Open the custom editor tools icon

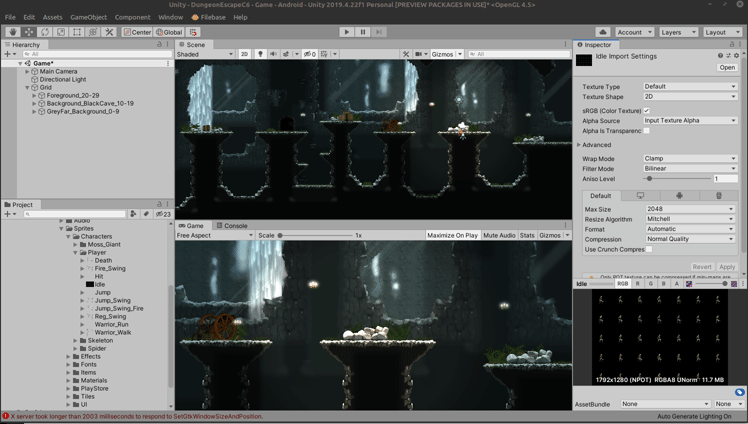[109, 32]
